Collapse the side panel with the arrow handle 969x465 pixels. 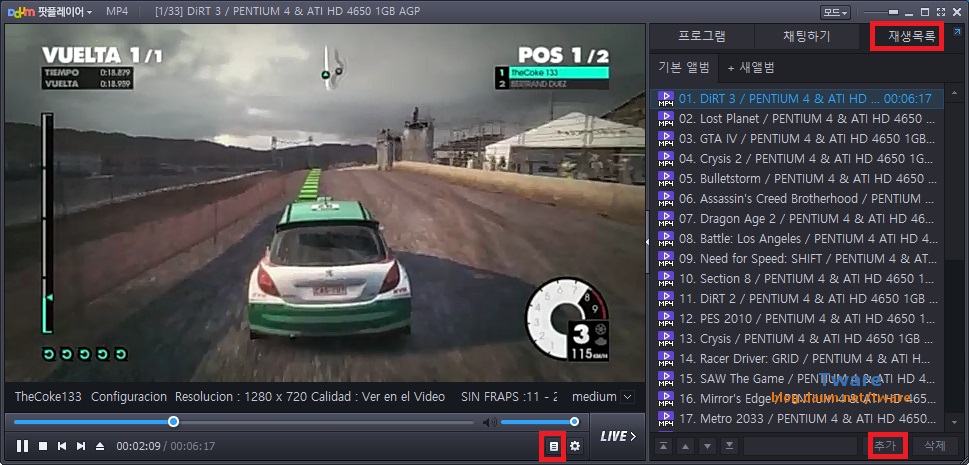click(646, 242)
